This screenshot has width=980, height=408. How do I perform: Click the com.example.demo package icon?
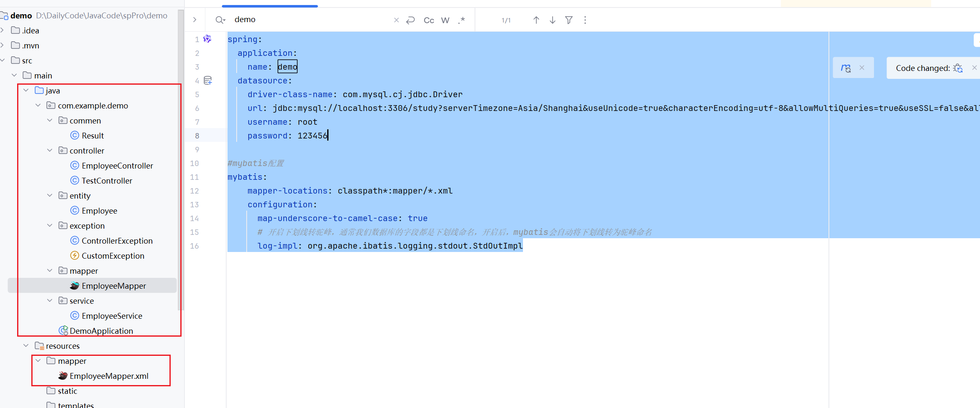pos(51,105)
